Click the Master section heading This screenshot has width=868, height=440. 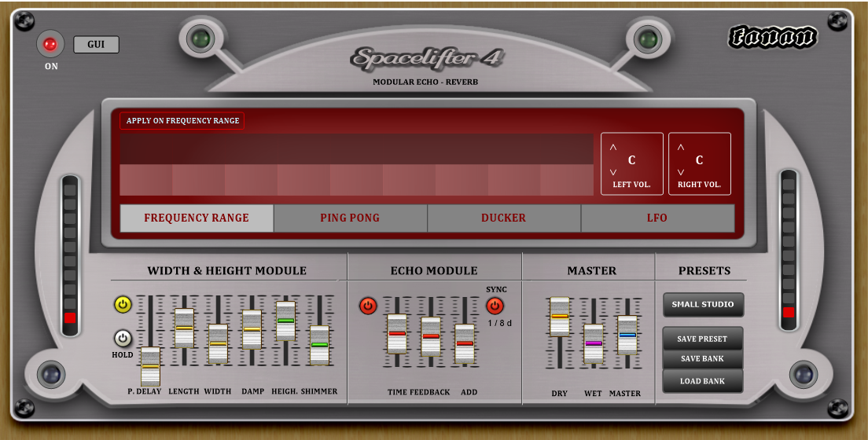tap(591, 270)
